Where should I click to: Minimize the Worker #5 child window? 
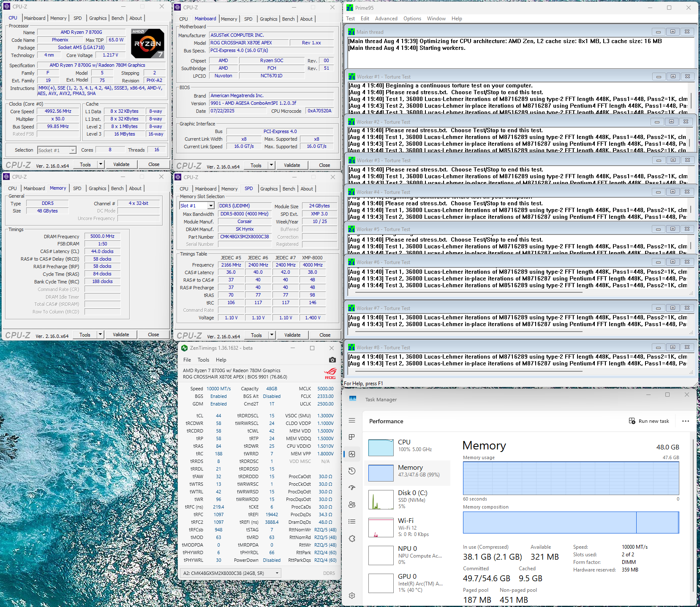[x=658, y=229]
